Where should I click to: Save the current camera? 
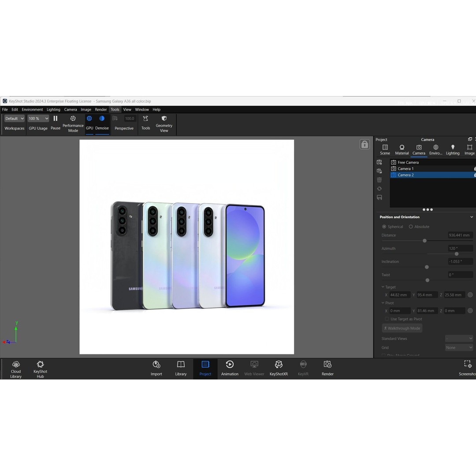(x=379, y=197)
